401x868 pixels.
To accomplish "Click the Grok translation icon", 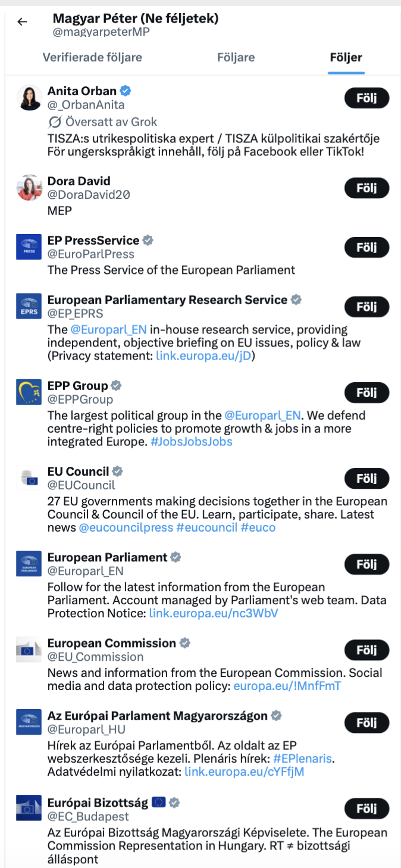I will coord(55,122).
